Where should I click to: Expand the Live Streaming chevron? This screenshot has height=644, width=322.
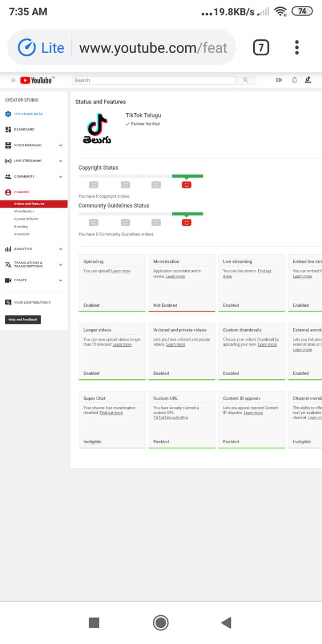coord(61,160)
